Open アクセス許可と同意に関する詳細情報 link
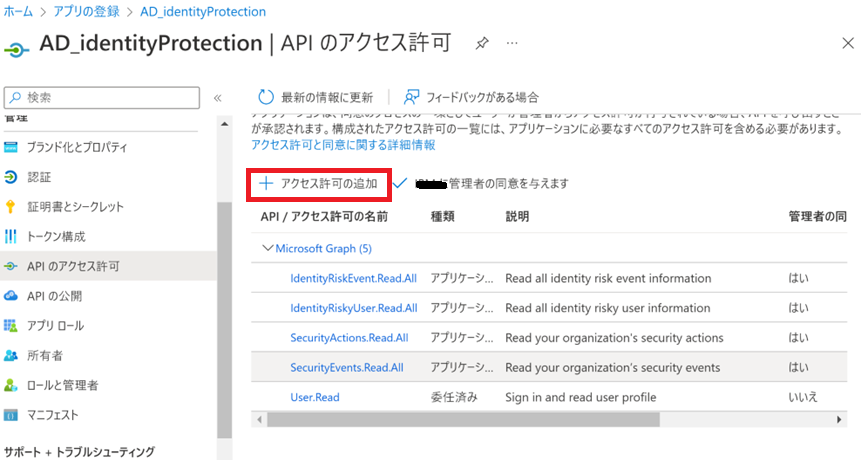The image size is (861, 460). pyautogui.click(x=343, y=145)
